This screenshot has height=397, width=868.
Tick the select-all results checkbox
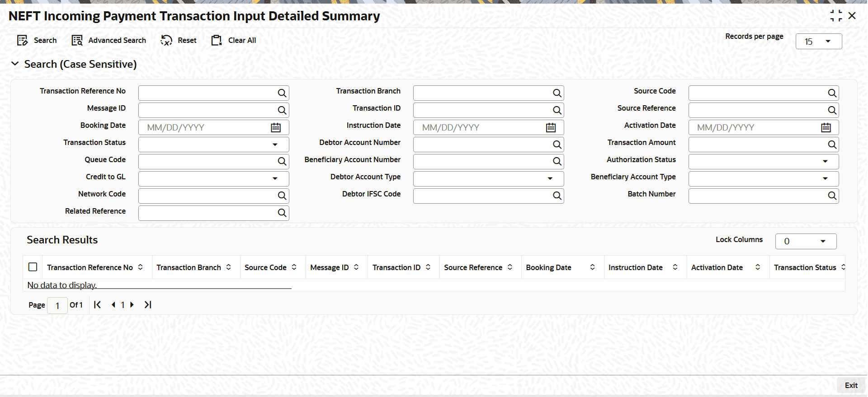pos(33,267)
